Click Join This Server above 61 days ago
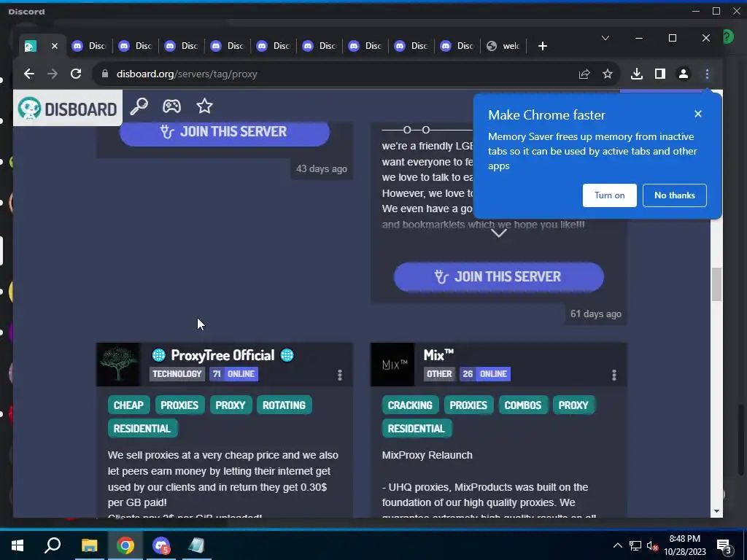 499,276
